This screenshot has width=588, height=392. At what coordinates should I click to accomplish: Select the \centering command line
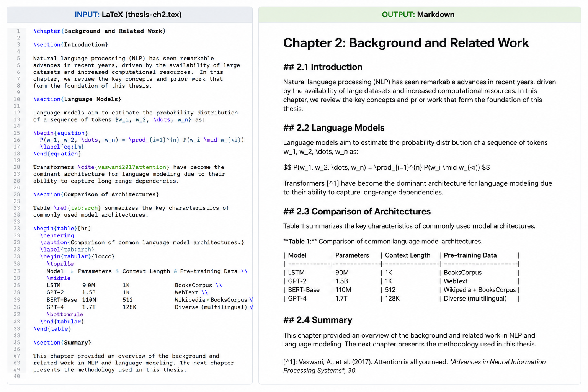(x=57, y=235)
